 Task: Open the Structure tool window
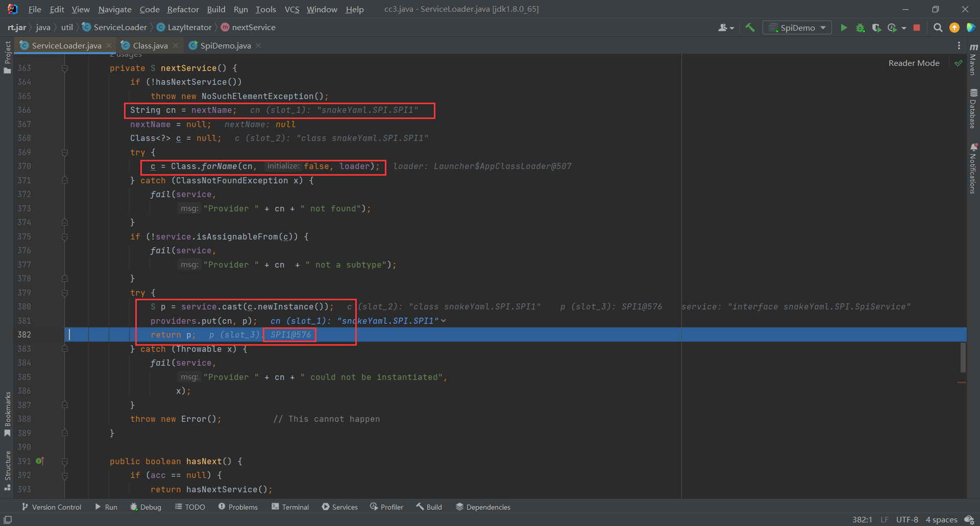pyautogui.click(x=7, y=470)
